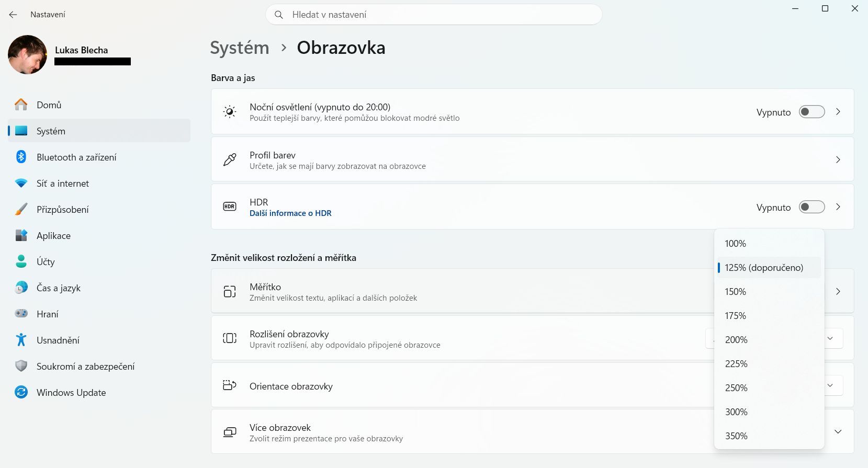Click the Síť a internet wifi icon
Screen dimensions: 868x468
coord(21,183)
